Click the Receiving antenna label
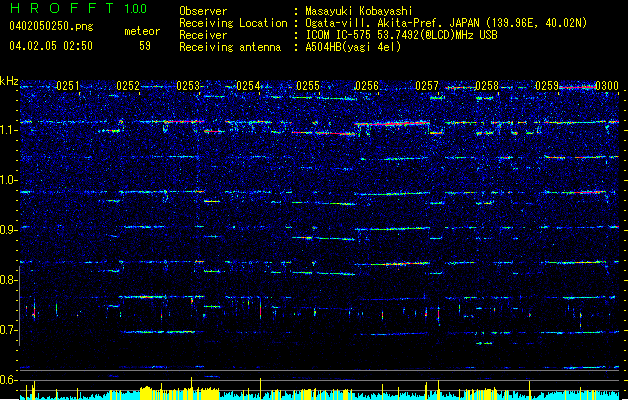Image resolution: width=629 pixels, height=400 pixels. click(230, 47)
